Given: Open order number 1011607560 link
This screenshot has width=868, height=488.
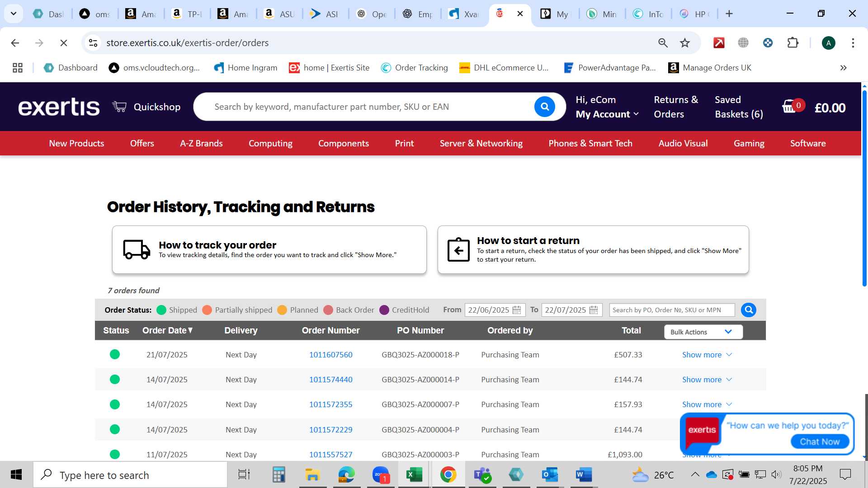Looking at the screenshot, I should [x=330, y=355].
